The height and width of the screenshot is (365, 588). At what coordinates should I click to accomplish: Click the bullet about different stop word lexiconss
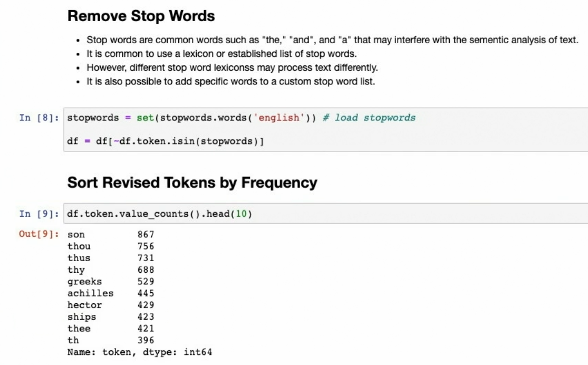232,68
